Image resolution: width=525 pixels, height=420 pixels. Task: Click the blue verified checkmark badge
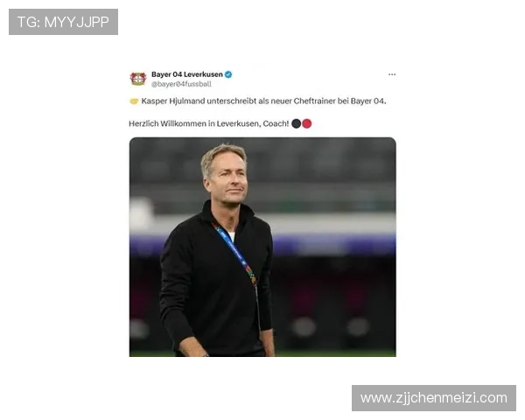[228, 74]
